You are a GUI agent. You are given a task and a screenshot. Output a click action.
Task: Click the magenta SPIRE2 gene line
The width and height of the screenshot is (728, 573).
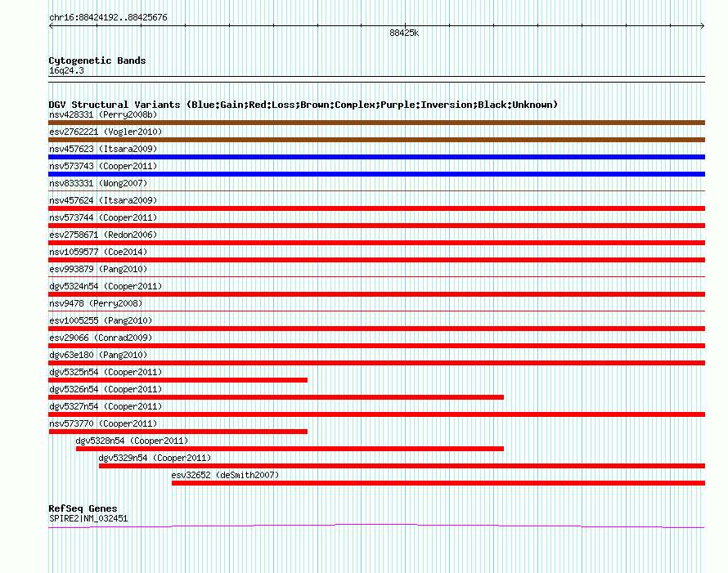[376, 526]
